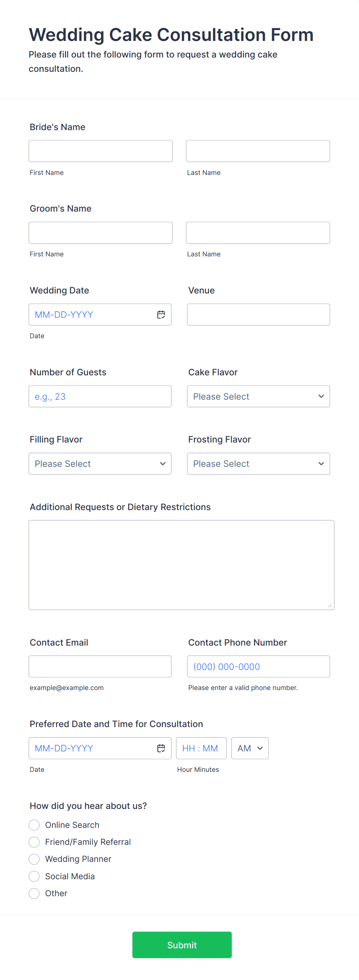Image resolution: width=359 pixels, height=980 pixels.
Task: Open the Cake Flavor dropdown
Action: pyautogui.click(x=258, y=396)
